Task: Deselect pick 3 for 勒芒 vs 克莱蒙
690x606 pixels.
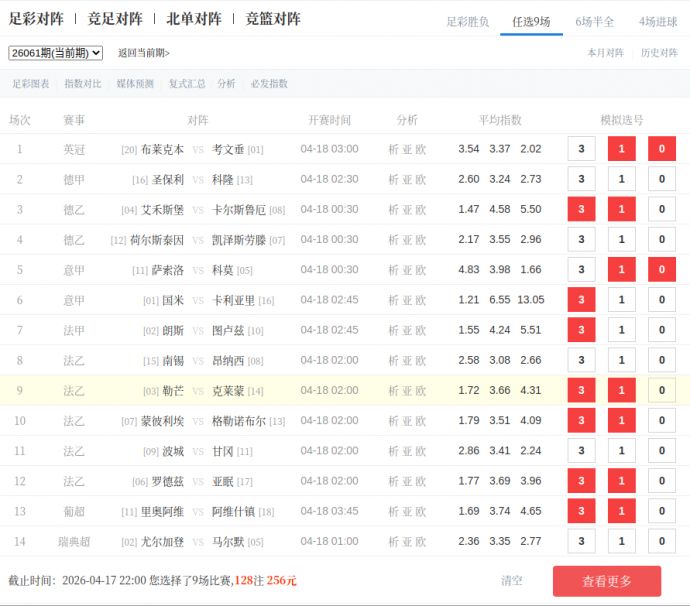Action: click(581, 391)
